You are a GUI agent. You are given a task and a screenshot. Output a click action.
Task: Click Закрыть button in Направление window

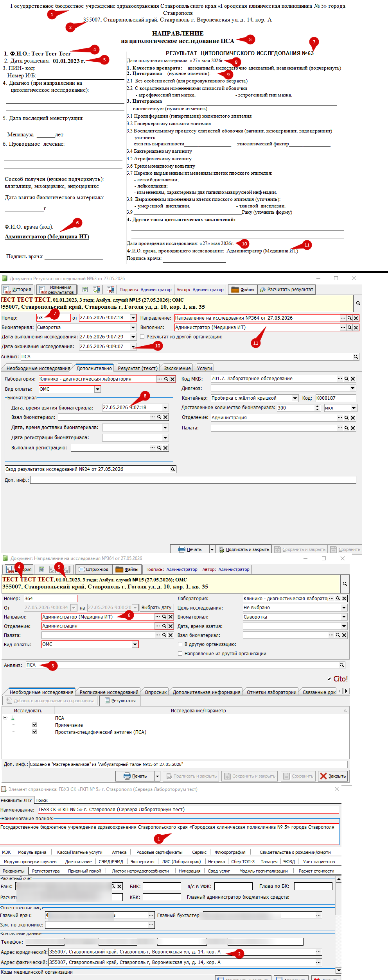click(333, 776)
